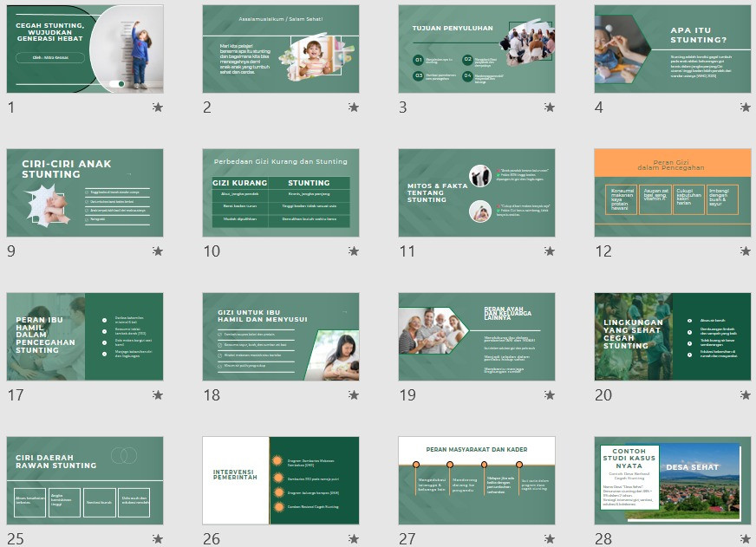Click the star icon under slide 3

(x=550, y=107)
